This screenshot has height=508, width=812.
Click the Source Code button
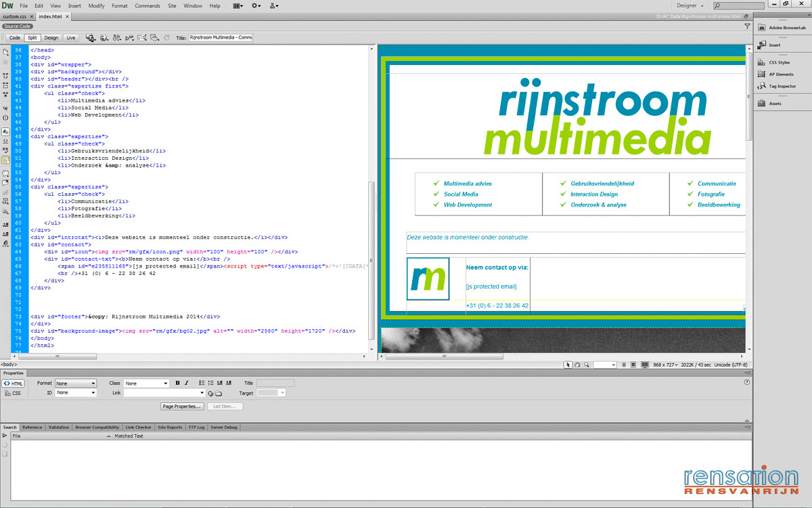(18, 26)
